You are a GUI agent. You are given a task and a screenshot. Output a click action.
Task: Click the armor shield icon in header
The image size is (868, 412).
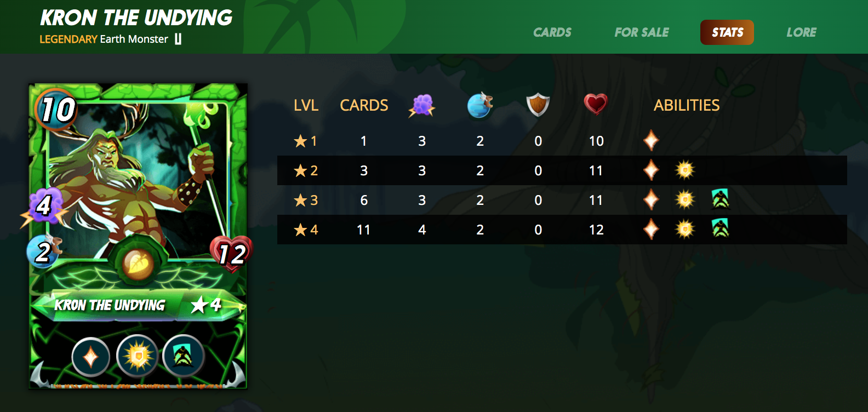(x=538, y=104)
